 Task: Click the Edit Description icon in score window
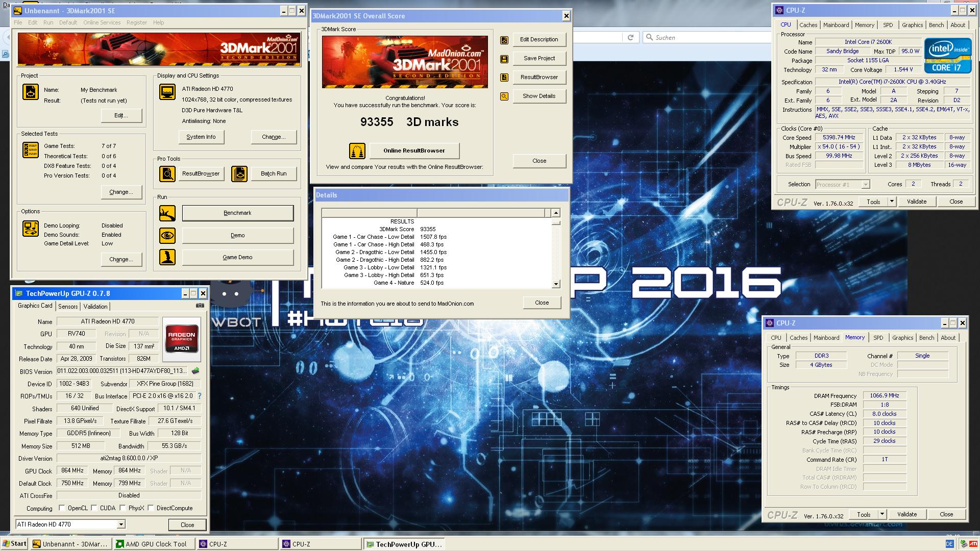coord(504,40)
